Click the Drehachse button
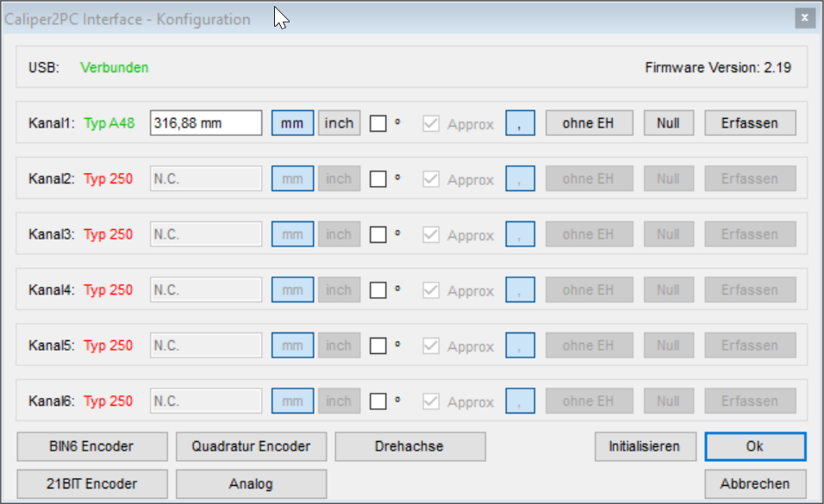The height and width of the screenshot is (504, 824). (x=409, y=446)
